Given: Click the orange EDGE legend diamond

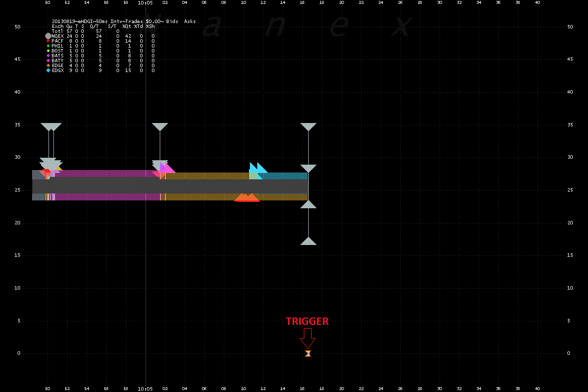Looking at the screenshot, I should pos(48,65).
